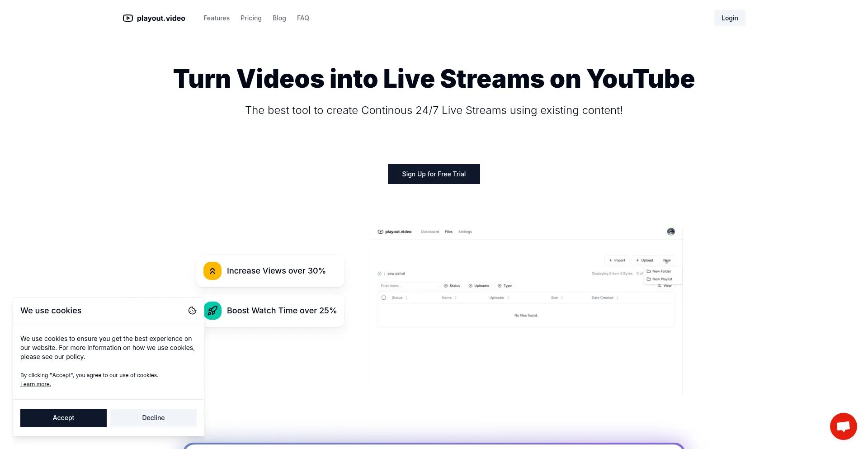Click the green rocket Boost Watch Time icon
The height and width of the screenshot is (449, 868).
click(x=212, y=311)
